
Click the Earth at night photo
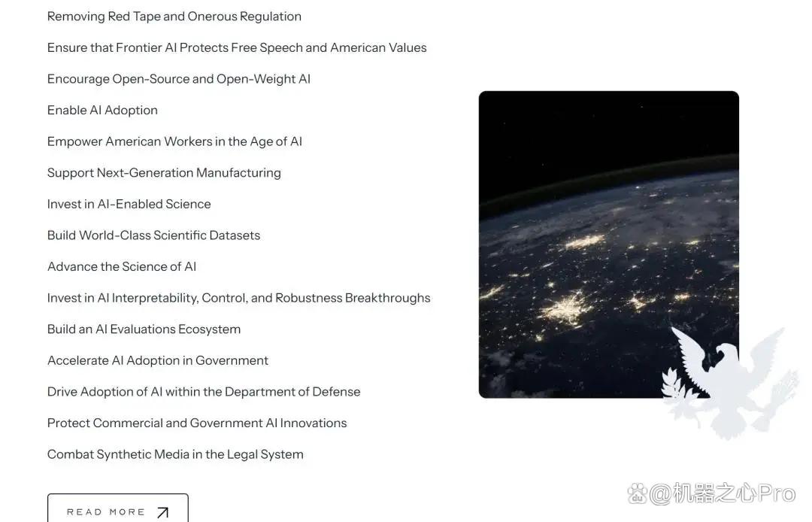point(608,244)
